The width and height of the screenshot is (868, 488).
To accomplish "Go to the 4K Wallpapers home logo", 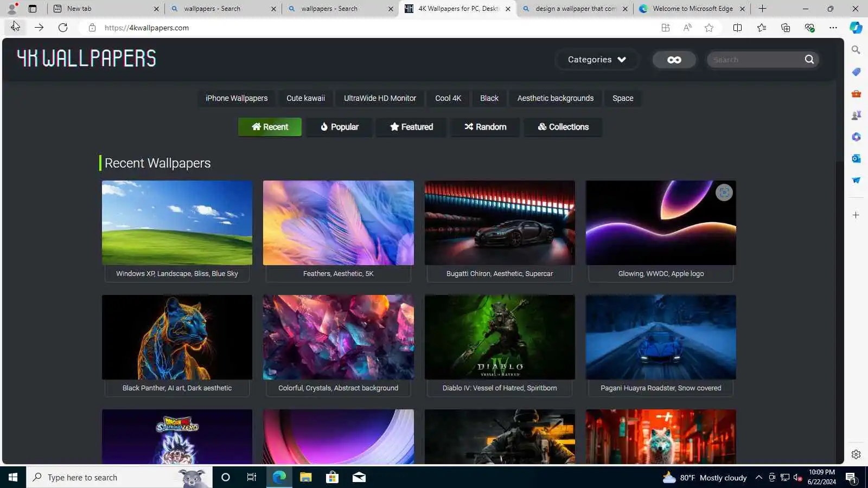I will point(86,58).
